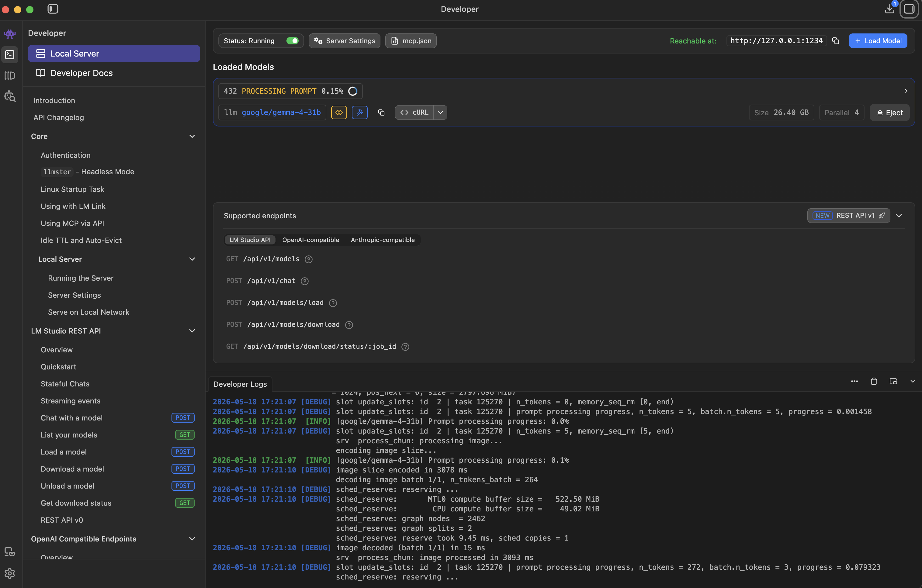Open Running the Server docs page

81,278
